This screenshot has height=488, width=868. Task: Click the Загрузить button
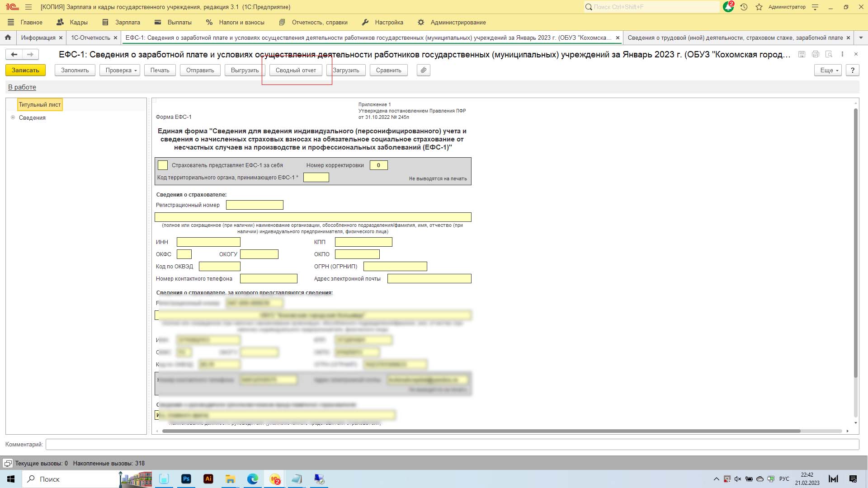click(x=346, y=70)
